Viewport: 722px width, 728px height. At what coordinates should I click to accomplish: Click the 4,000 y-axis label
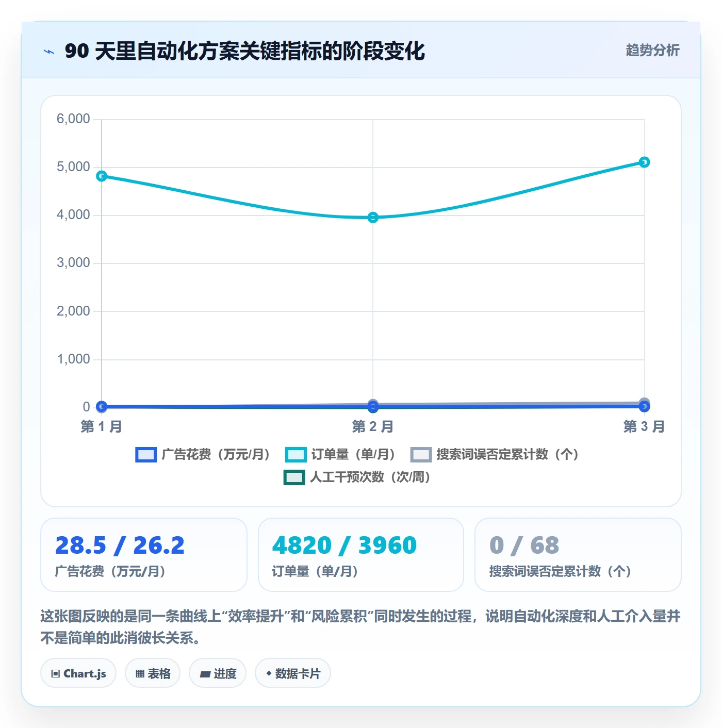click(x=73, y=215)
